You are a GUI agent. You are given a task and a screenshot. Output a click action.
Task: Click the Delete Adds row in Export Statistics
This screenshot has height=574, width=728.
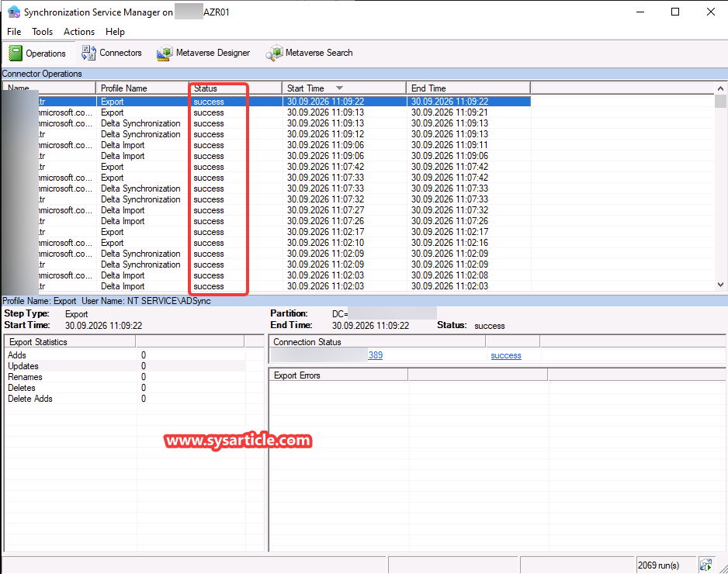point(126,399)
